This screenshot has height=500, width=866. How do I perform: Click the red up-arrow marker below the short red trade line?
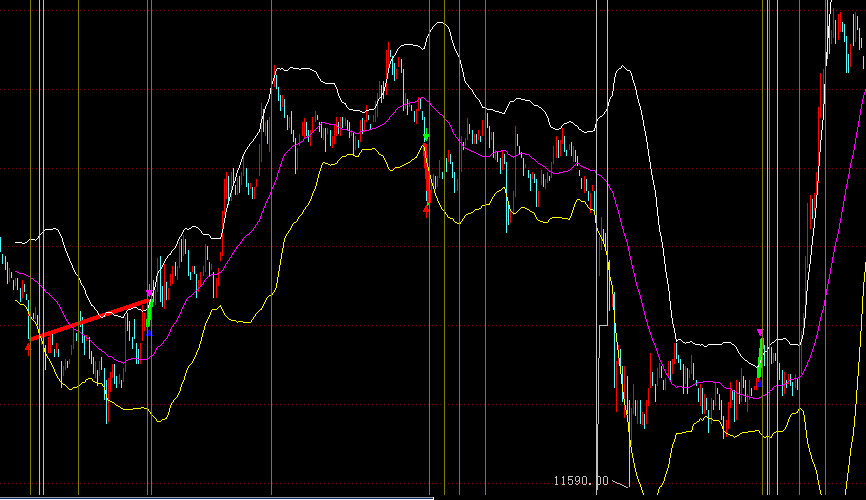click(x=426, y=209)
